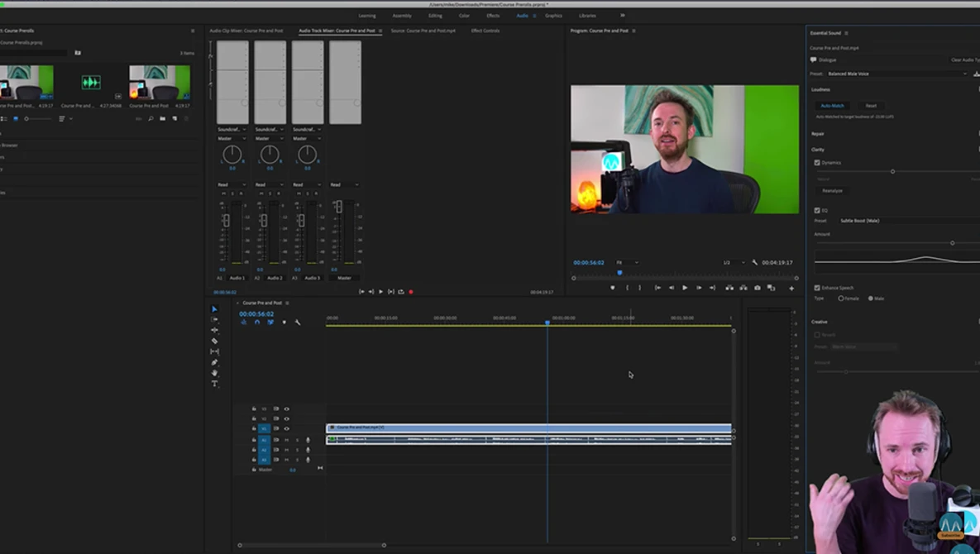Switch to the Graphics workspace
Image resolution: width=980 pixels, height=554 pixels.
click(x=553, y=16)
